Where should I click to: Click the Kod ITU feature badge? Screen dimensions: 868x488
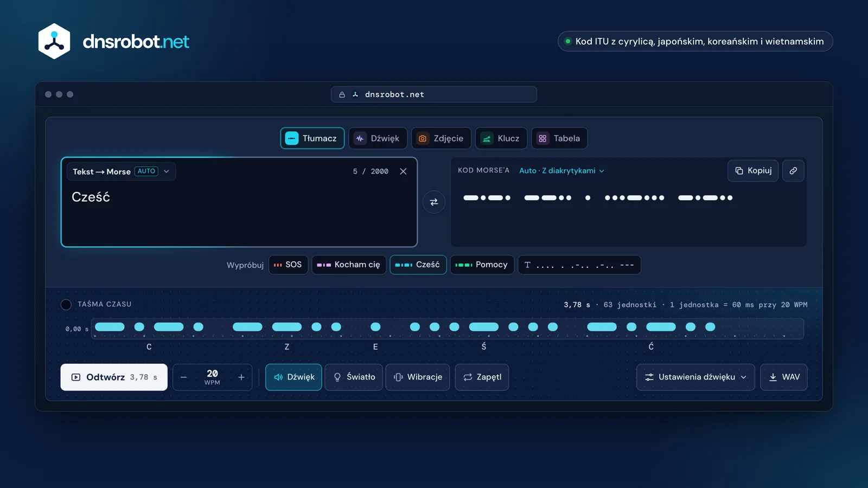click(x=695, y=41)
